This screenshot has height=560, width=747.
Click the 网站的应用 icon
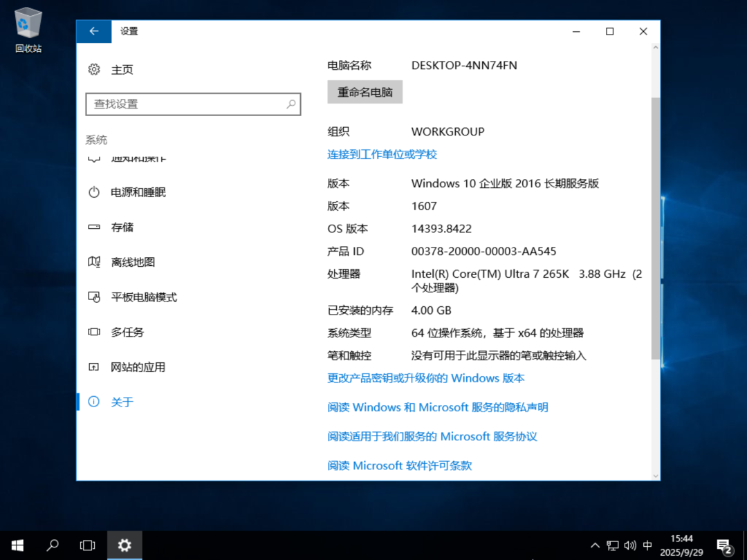coord(94,367)
